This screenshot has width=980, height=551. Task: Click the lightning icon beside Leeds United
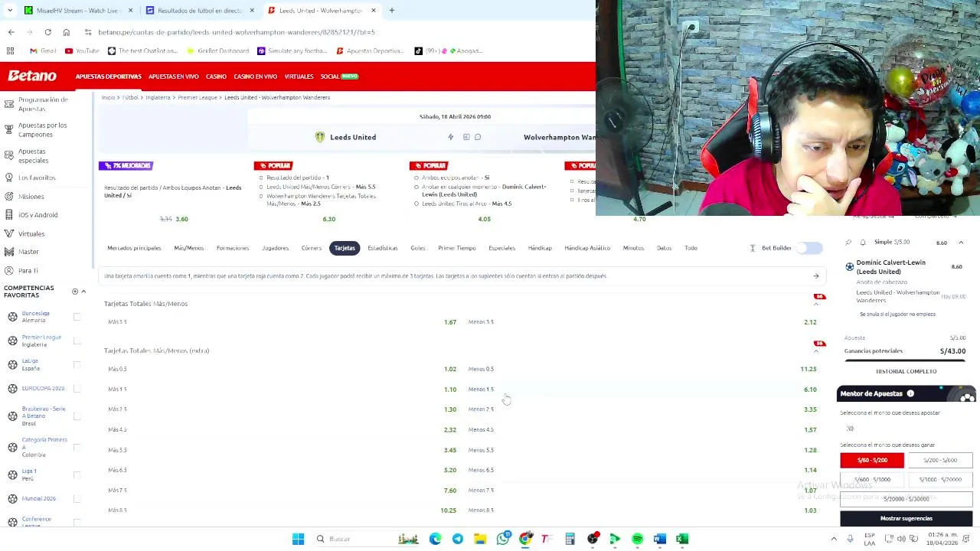pos(450,137)
